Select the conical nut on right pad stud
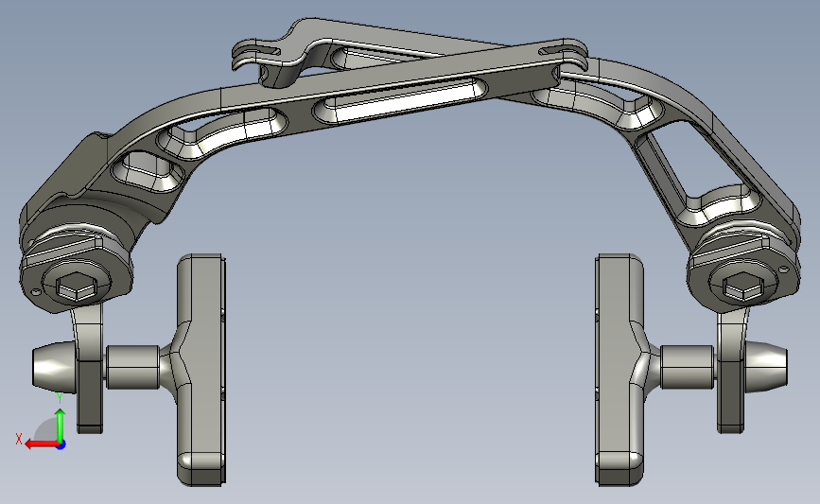 [765, 365]
